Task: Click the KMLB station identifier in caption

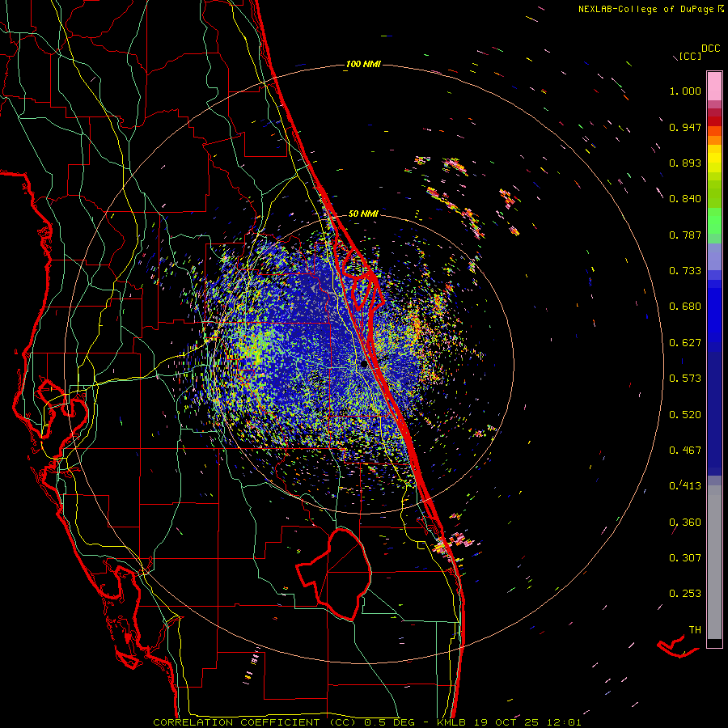Action: (452, 722)
